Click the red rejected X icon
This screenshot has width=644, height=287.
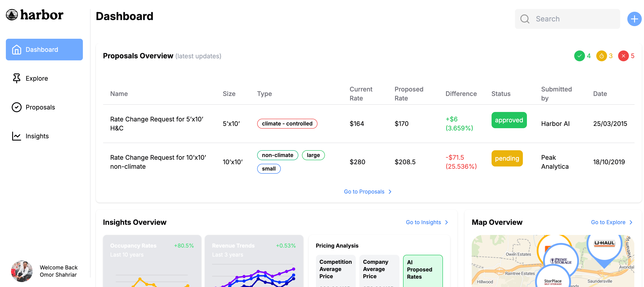623,56
